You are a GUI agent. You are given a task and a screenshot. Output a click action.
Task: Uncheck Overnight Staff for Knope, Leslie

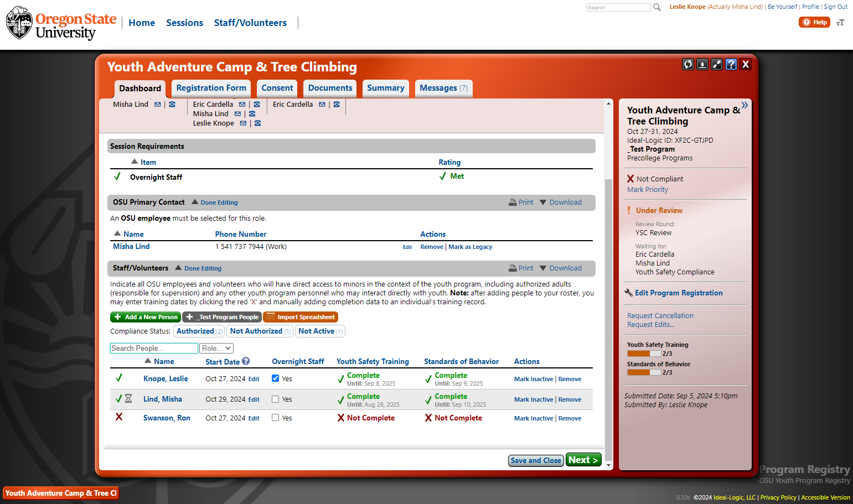click(276, 378)
